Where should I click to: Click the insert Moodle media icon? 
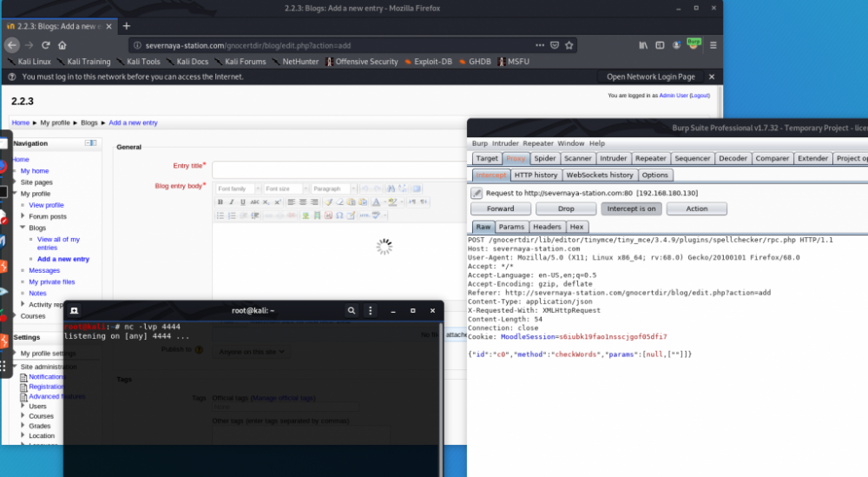[317, 215]
